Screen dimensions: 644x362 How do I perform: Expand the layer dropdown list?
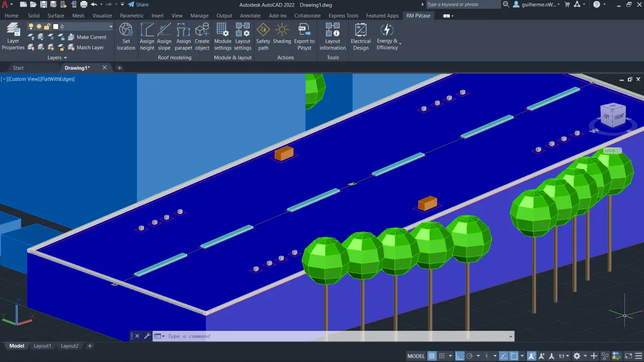coord(111,27)
